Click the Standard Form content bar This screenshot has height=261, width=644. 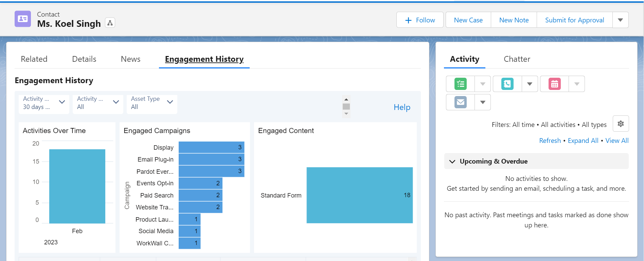tap(360, 195)
